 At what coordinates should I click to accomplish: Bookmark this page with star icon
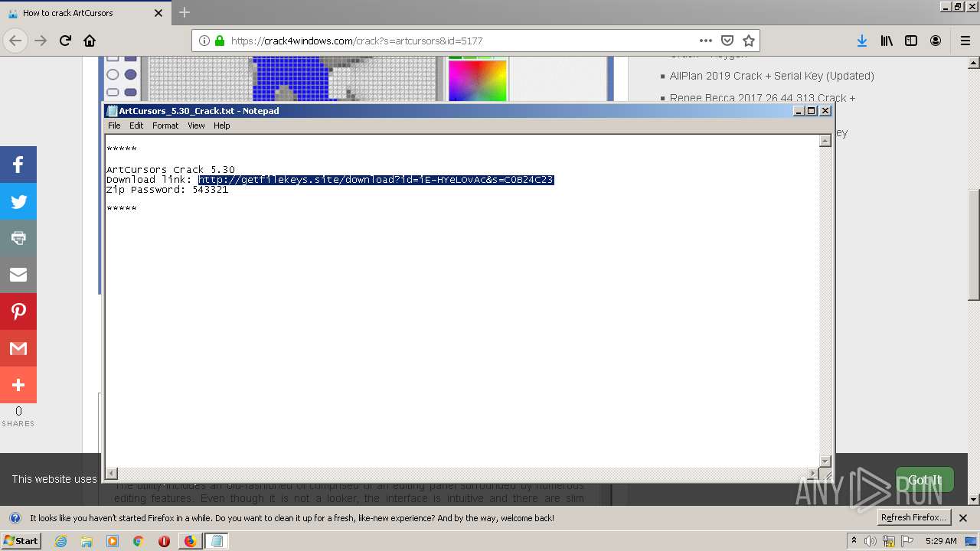749,41
